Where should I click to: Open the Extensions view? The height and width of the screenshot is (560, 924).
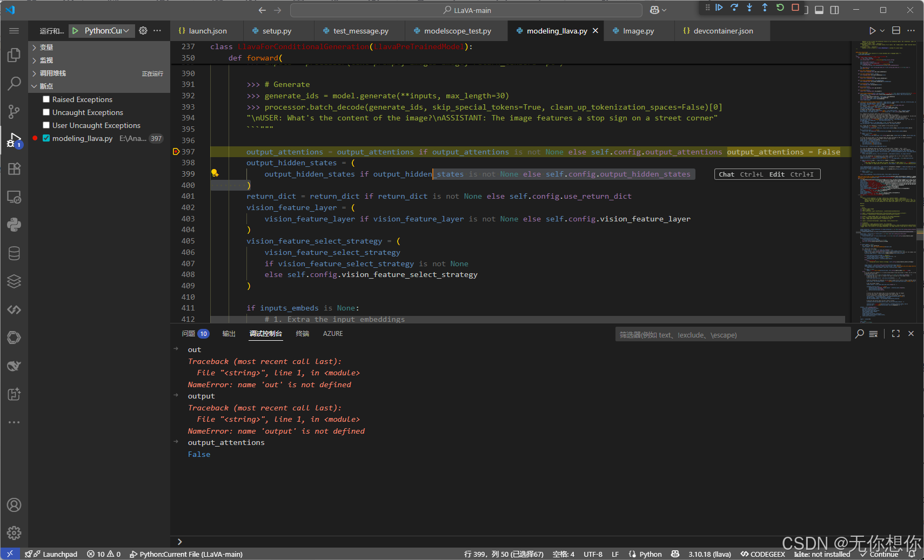point(14,168)
